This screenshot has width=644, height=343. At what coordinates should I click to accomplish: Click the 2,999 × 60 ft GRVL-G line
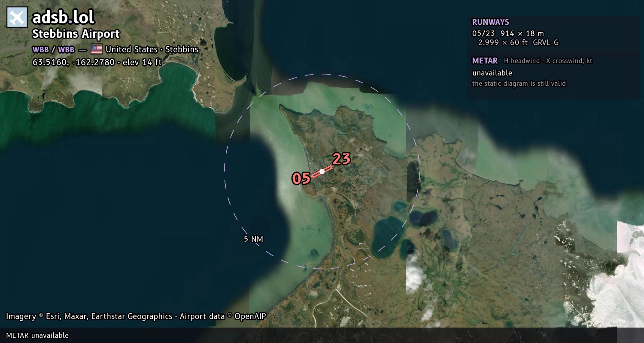[x=519, y=42]
